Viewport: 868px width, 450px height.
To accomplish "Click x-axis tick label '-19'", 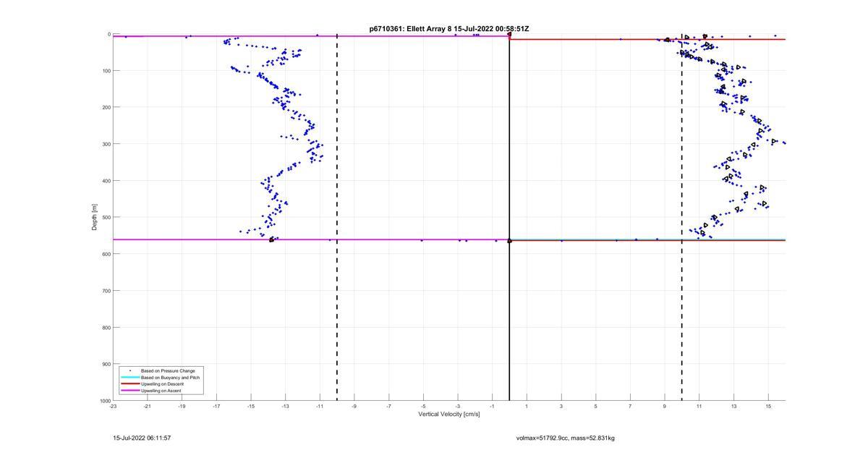I will 182,407.
